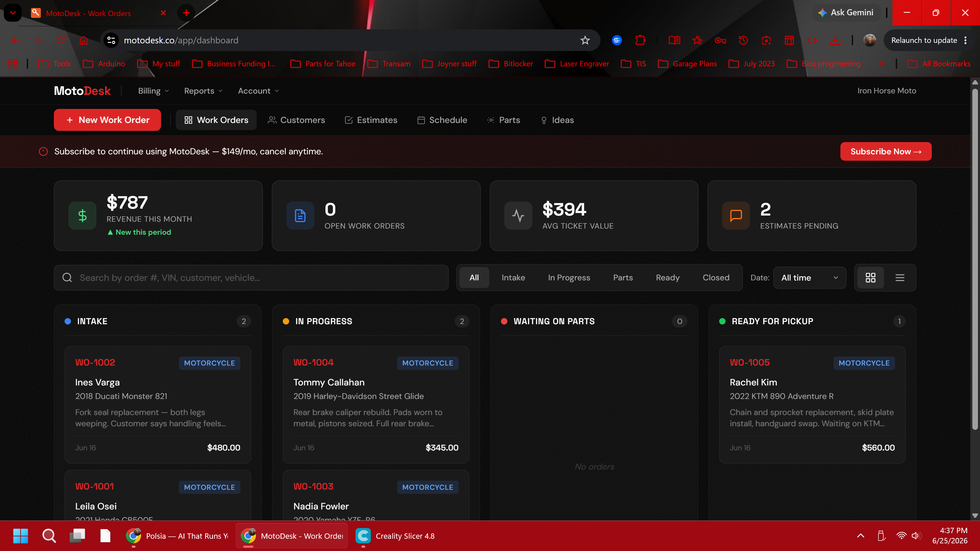
Task: Open the apps grid bookmark icon
Action: pyautogui.click(x=13, y=64)
